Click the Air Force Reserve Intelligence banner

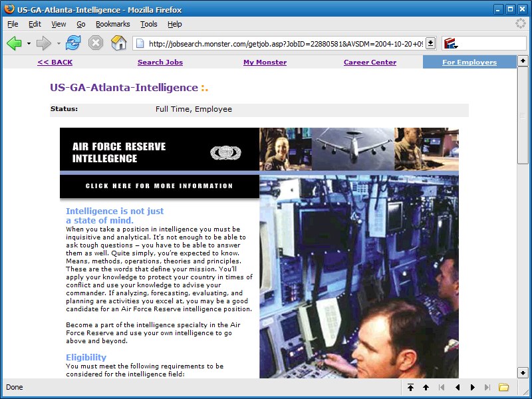pyautogui.click(x=160, y=149)
